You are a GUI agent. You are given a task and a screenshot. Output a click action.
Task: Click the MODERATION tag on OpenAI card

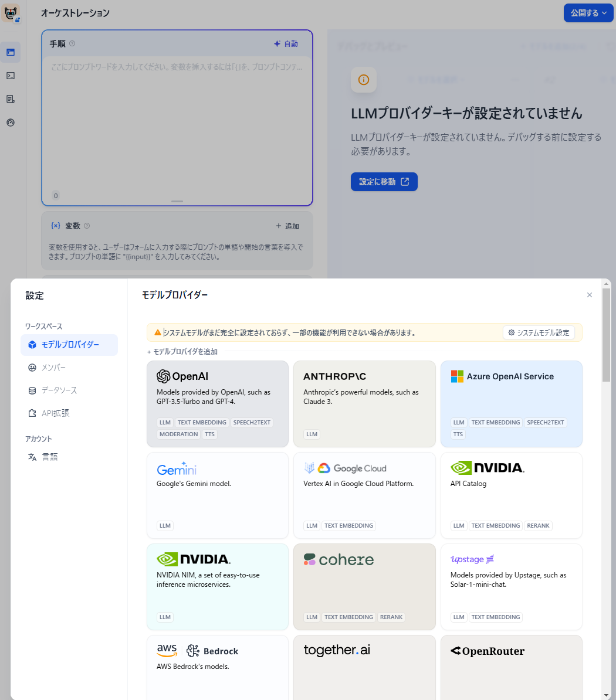(179, 434)
